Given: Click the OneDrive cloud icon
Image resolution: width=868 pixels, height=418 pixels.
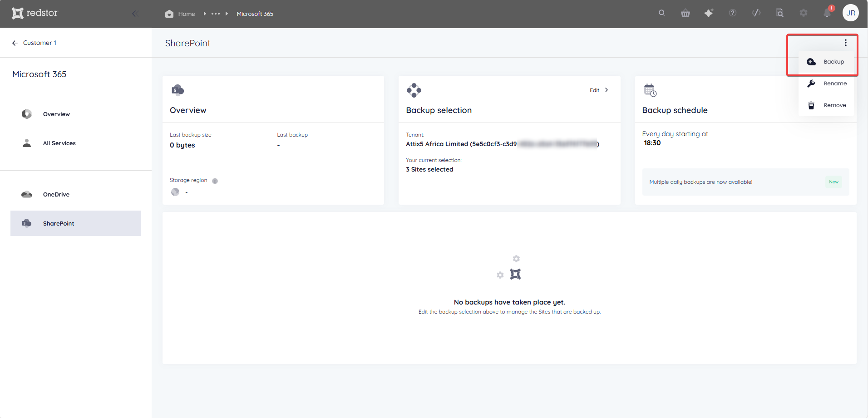Looking at the screenshot, I should [x=27, y=194].
